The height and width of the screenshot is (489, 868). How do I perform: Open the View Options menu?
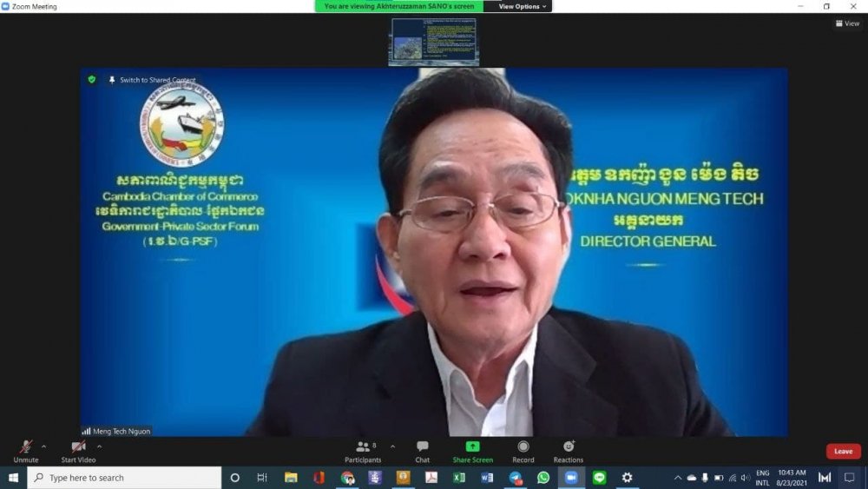(x=523, y=6)
